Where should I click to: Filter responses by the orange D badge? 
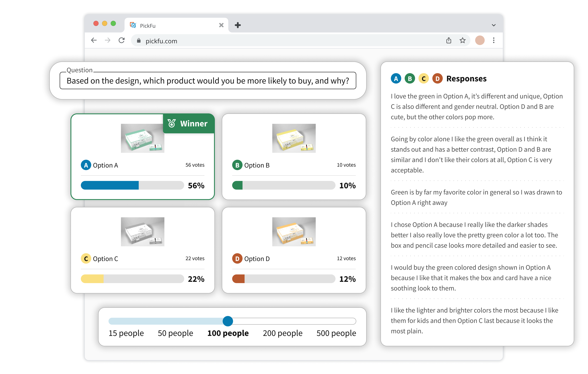pos(437,79)
